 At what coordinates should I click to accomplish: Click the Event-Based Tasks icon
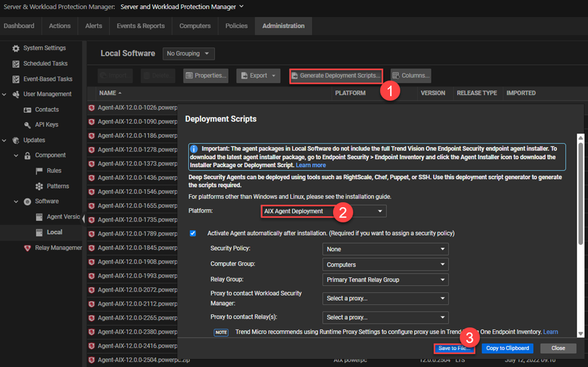point(16,79)
